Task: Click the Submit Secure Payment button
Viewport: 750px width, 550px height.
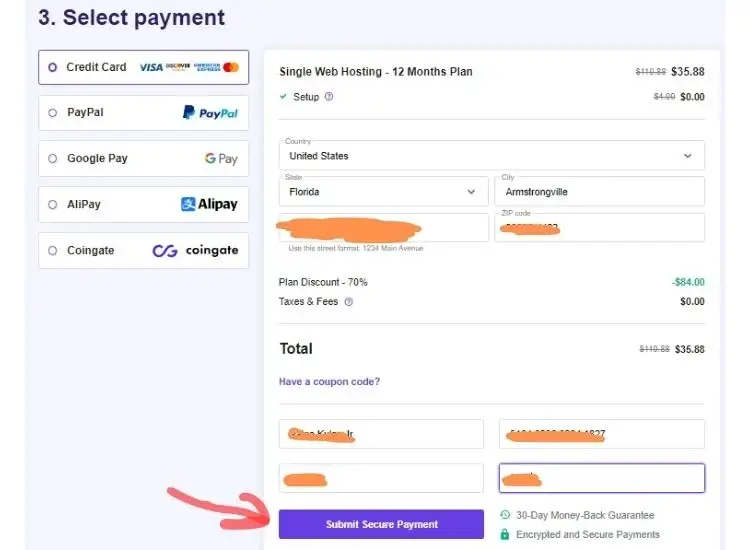Action: (381, 524)
